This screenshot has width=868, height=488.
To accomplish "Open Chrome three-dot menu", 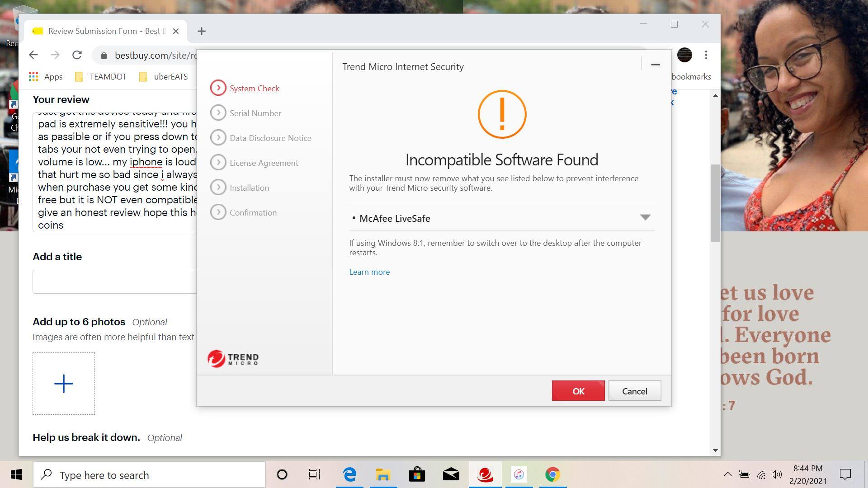I will click(706, 55).
